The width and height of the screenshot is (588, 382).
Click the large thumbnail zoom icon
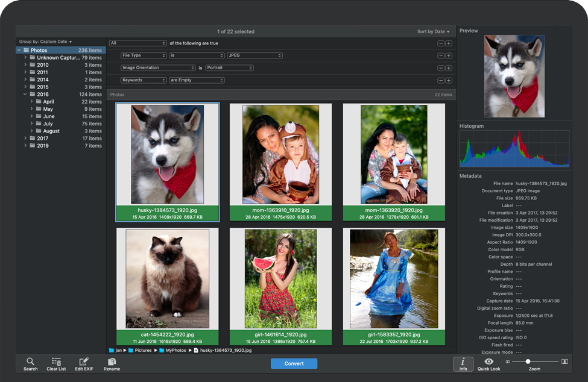coord(564,362)
